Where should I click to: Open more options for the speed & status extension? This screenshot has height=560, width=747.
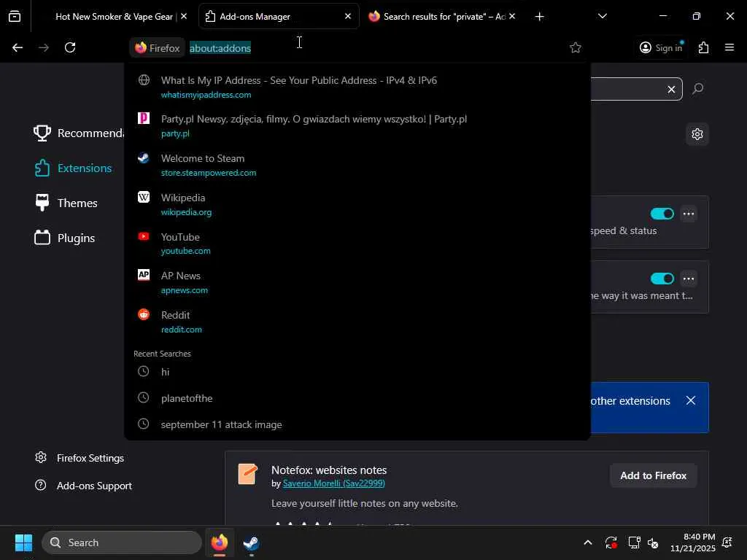click(x=689, y=214)
